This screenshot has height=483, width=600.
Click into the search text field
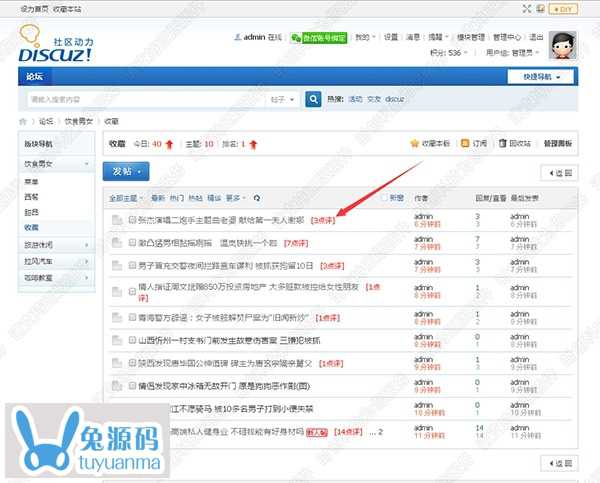(140, 100)
